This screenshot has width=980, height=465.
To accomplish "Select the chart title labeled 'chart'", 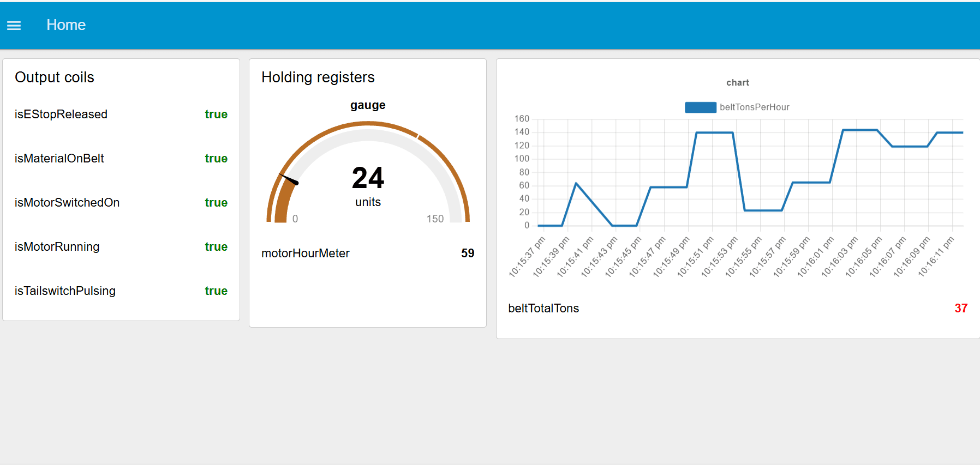I will tap(738, 82).
